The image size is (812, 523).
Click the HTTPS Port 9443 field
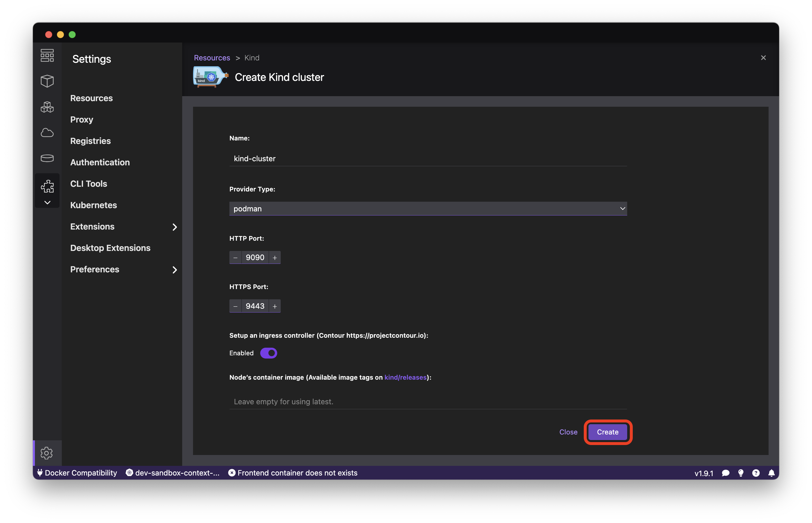coord(255,306)
